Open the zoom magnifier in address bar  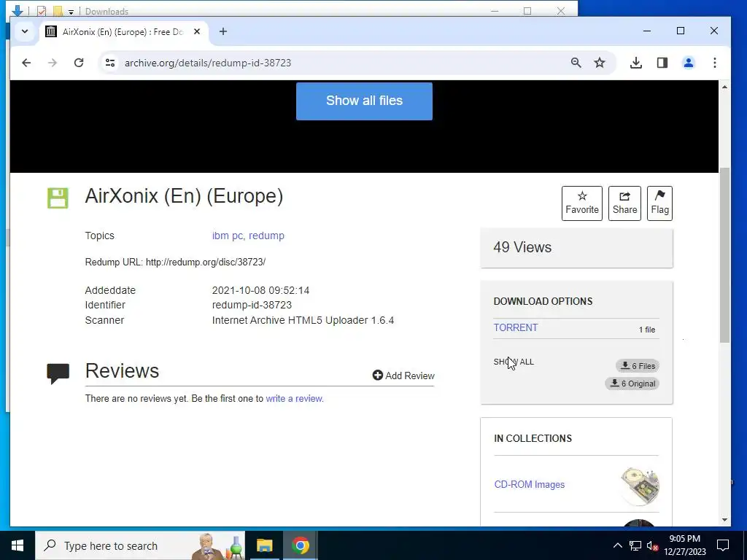tap(576, 63)
